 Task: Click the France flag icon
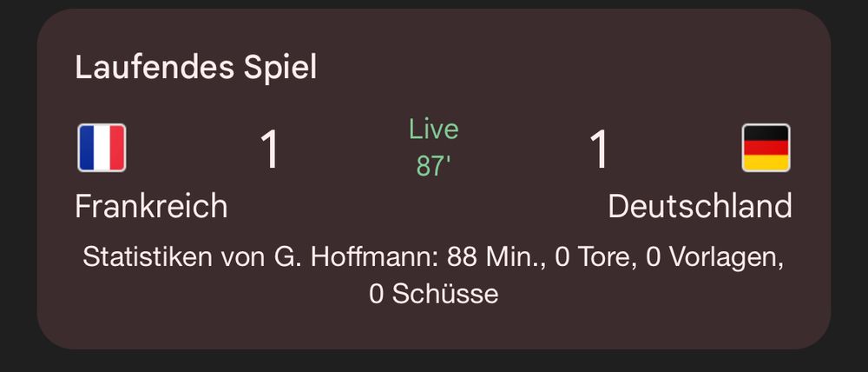click(102, 148)
